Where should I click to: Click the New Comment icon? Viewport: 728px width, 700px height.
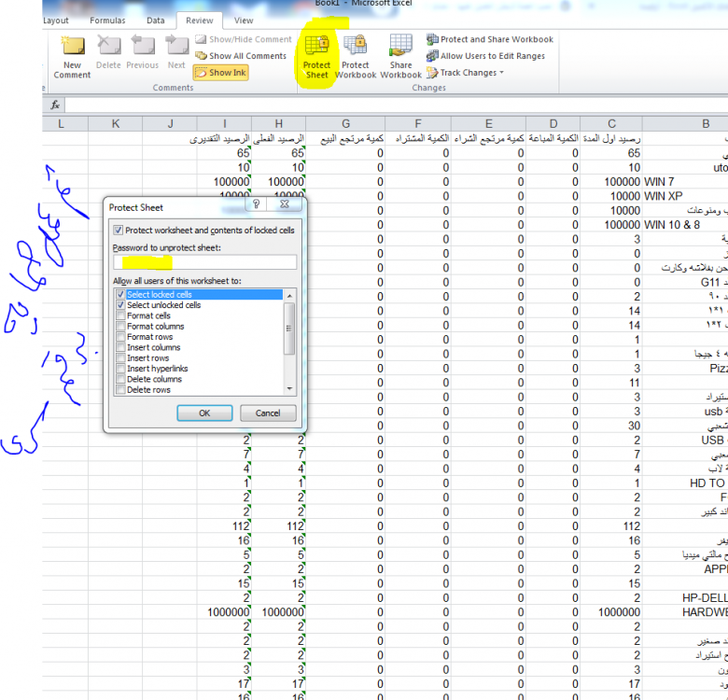coord(72,57)
